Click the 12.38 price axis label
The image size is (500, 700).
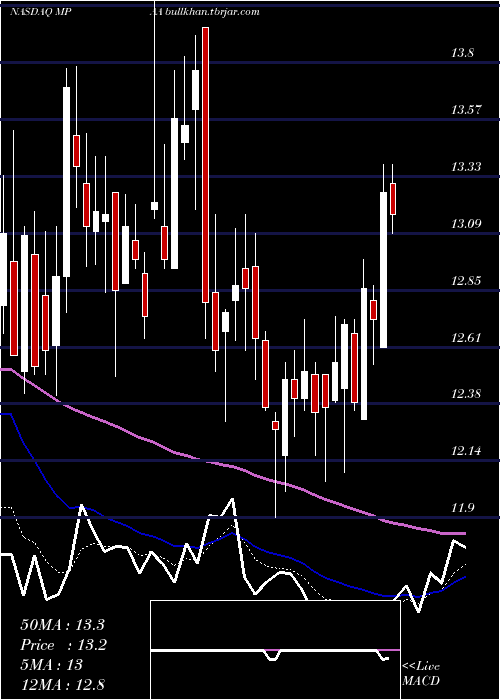466,394
